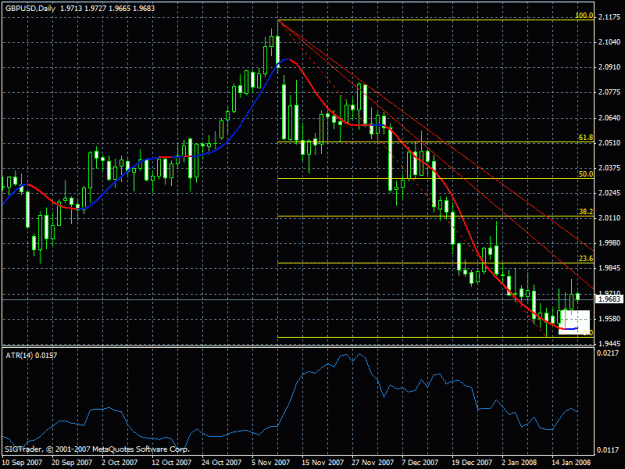
Task: Click the 2.1040 price axis label
Action: [x=609, y=42]
